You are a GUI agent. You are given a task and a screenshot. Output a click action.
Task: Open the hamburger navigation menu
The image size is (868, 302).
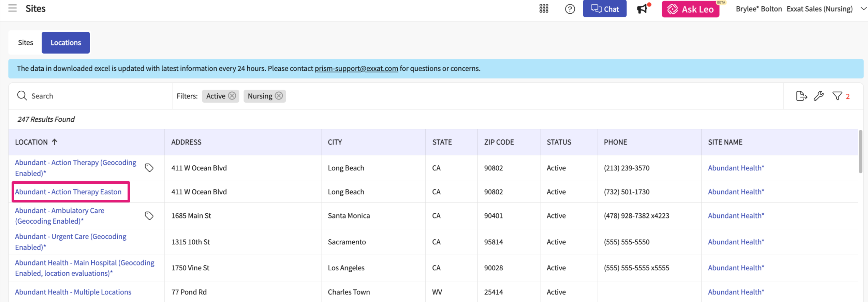(13, 9)
